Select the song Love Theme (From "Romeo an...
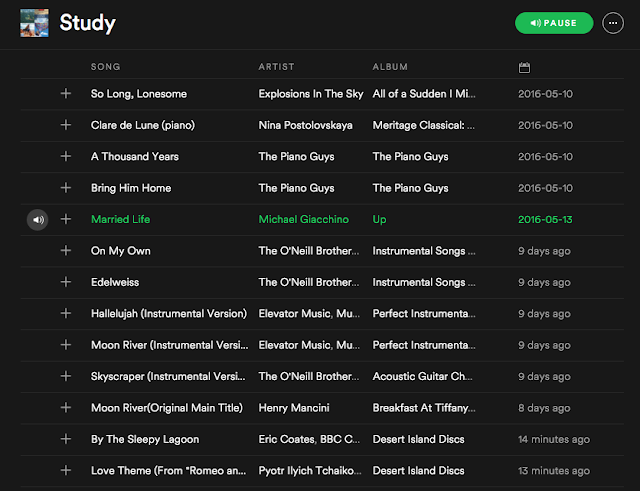The height and width of the screenshot is (491, 640). [169, 471]
